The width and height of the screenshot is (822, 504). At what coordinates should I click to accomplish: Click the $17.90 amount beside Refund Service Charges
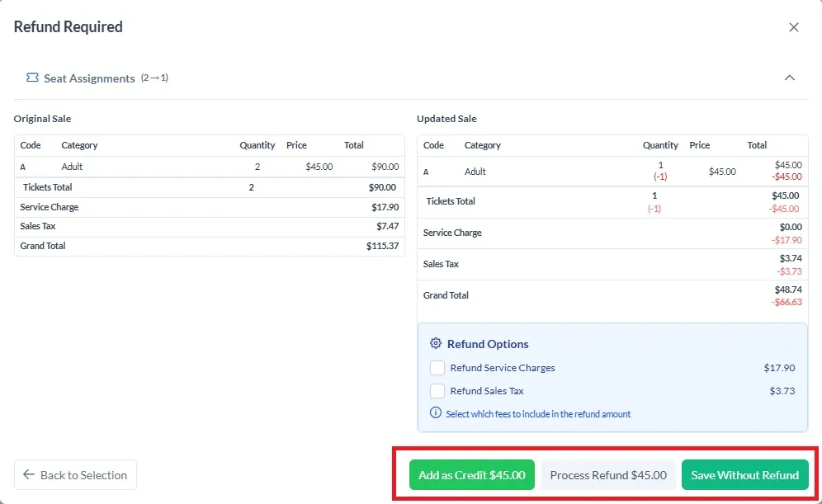pos(779,368)
